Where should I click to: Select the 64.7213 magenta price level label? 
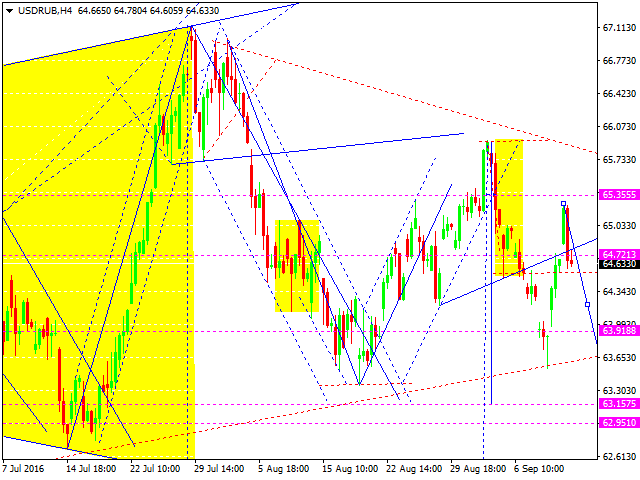click(x=619, y=255)
